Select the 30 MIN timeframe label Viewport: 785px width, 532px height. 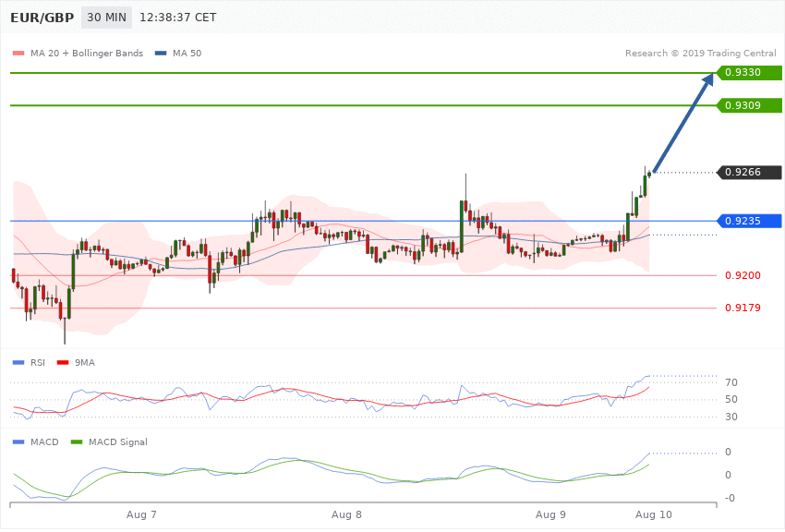(x=106, y=18)
